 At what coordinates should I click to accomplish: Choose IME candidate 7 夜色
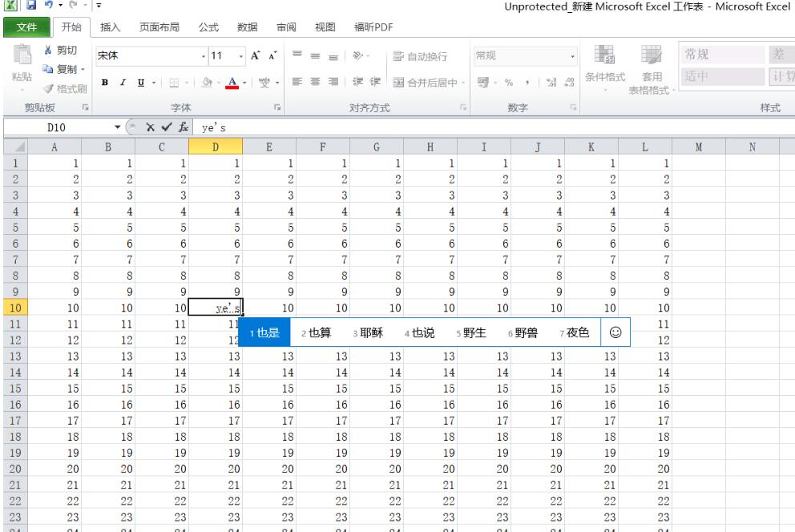pyautogui.click(x=575, y=332)
